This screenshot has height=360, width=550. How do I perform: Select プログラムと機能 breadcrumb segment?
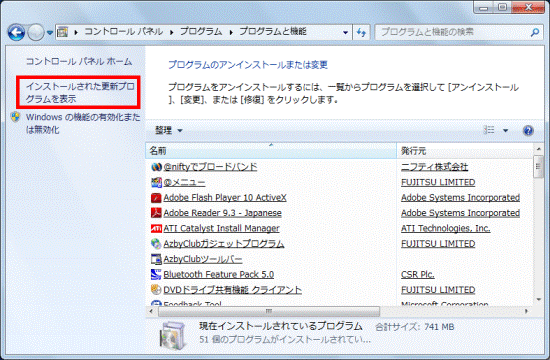(x=273, y=32)
